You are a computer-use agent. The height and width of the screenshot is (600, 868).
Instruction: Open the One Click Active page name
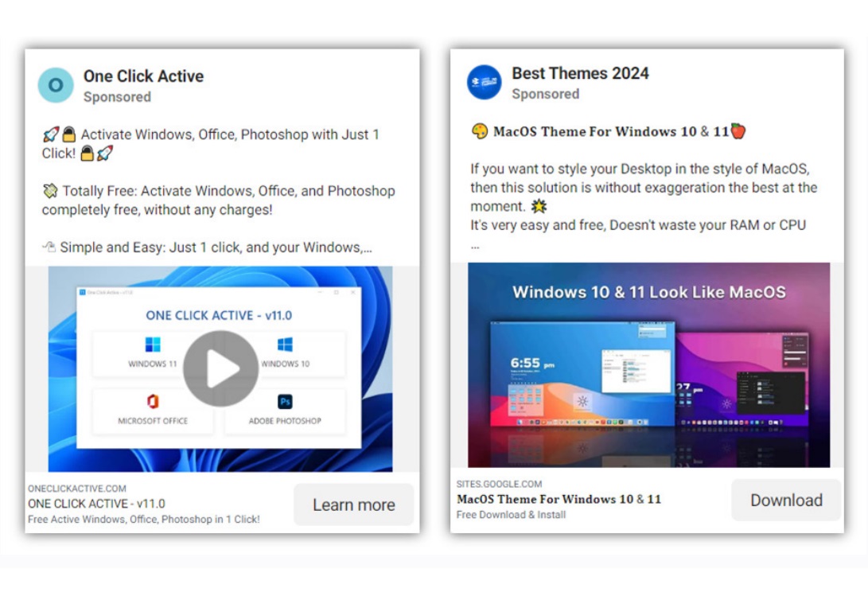click(x=143, y=76)
